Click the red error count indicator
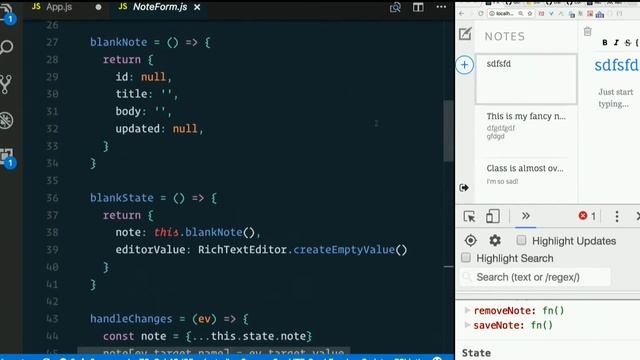 [587, 216]
